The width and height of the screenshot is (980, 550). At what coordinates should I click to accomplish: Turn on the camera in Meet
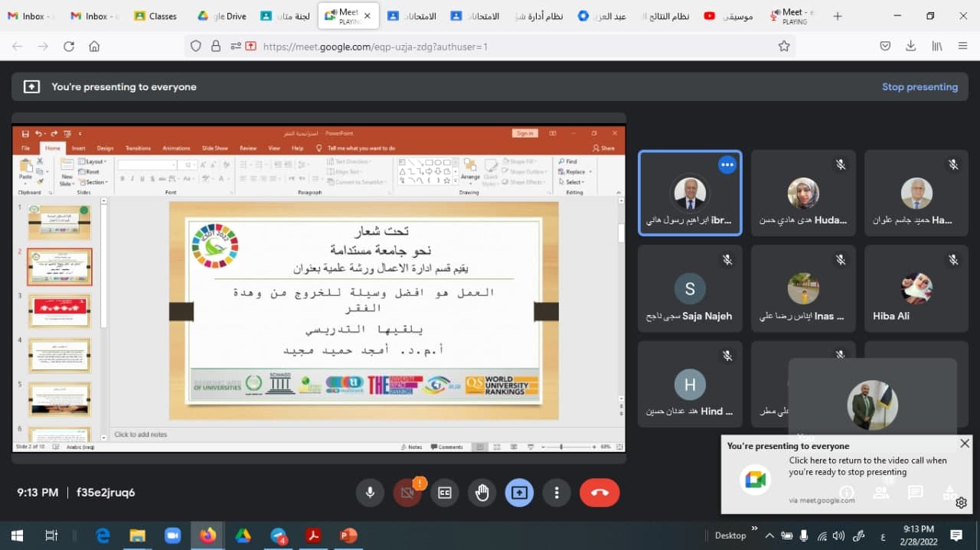(x=407, y=493)
